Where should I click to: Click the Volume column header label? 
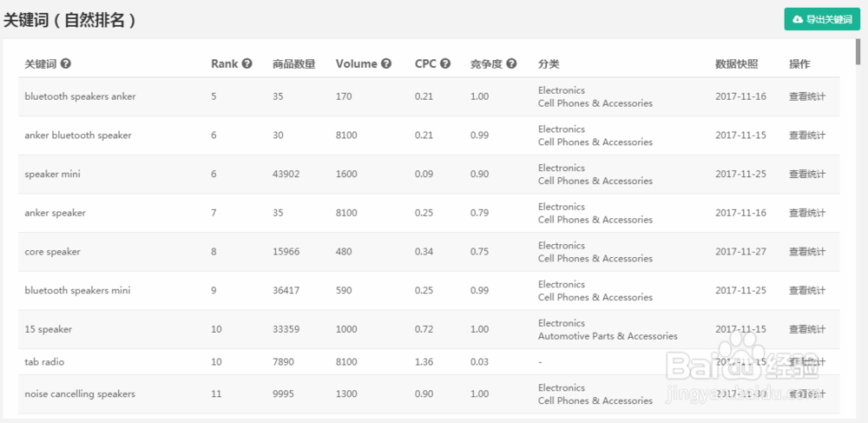(x=357, y=63)
